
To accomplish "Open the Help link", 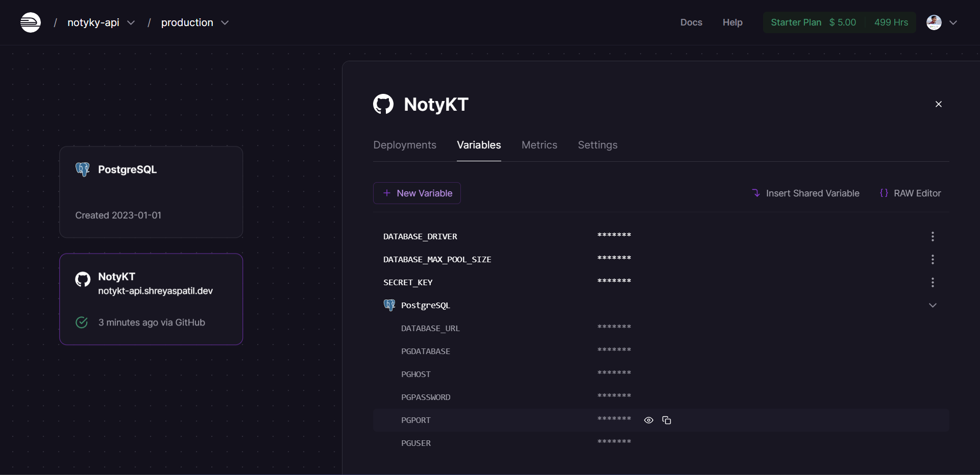I will point(732,22).
